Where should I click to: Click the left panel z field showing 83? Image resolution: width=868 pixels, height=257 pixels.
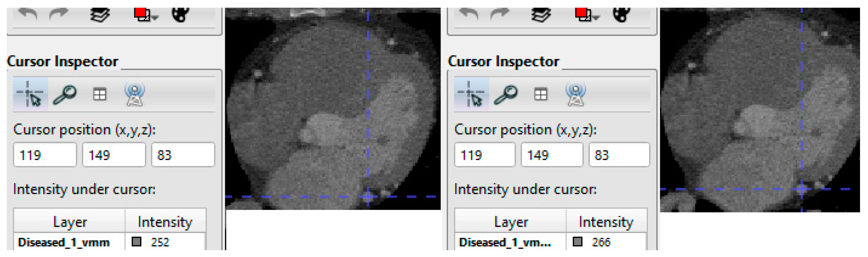click(183, 155)
